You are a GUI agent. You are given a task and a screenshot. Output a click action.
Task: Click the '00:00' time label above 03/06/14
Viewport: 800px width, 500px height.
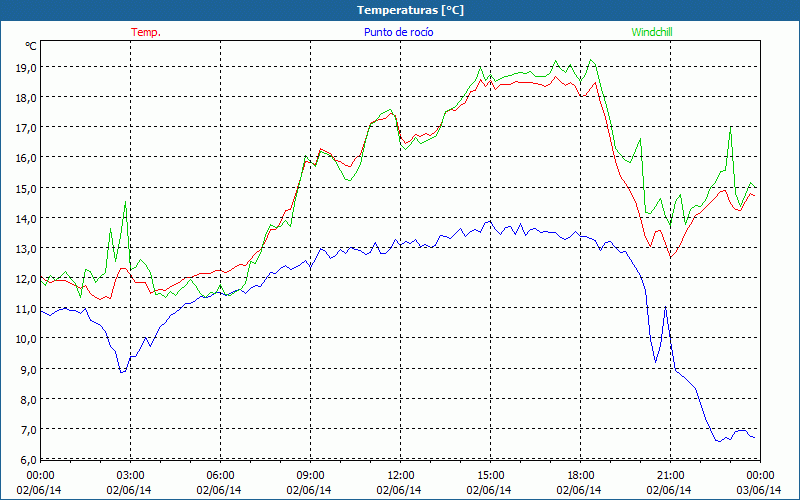(759, 476)
